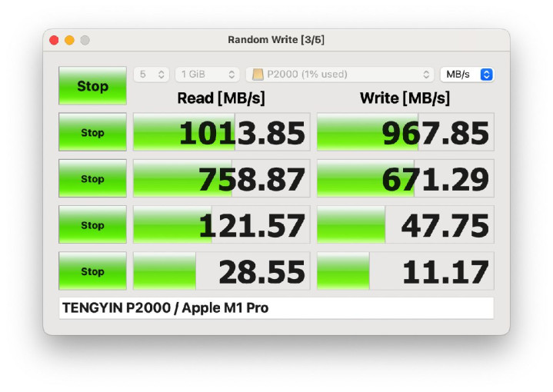This screenshot has height=392, width=553.
Task: Click the 1013.85 read result bar
Action: tap(222, 132)
